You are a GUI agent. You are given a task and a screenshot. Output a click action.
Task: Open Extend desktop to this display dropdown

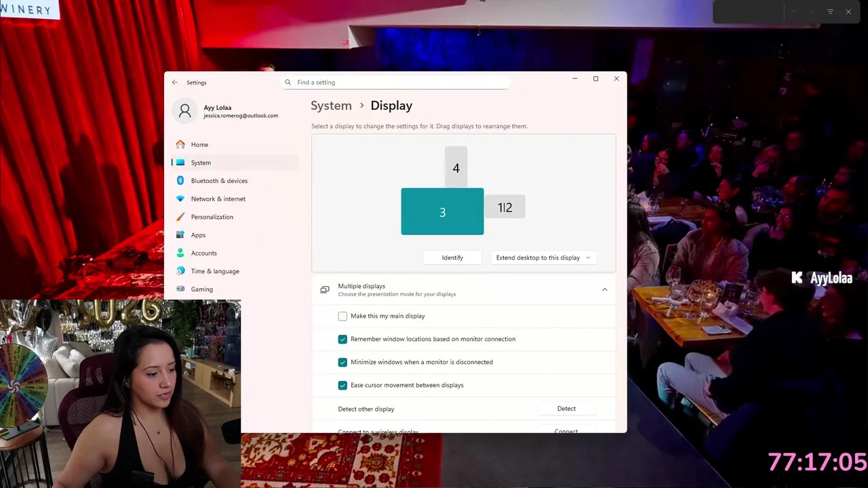point(543,258)
